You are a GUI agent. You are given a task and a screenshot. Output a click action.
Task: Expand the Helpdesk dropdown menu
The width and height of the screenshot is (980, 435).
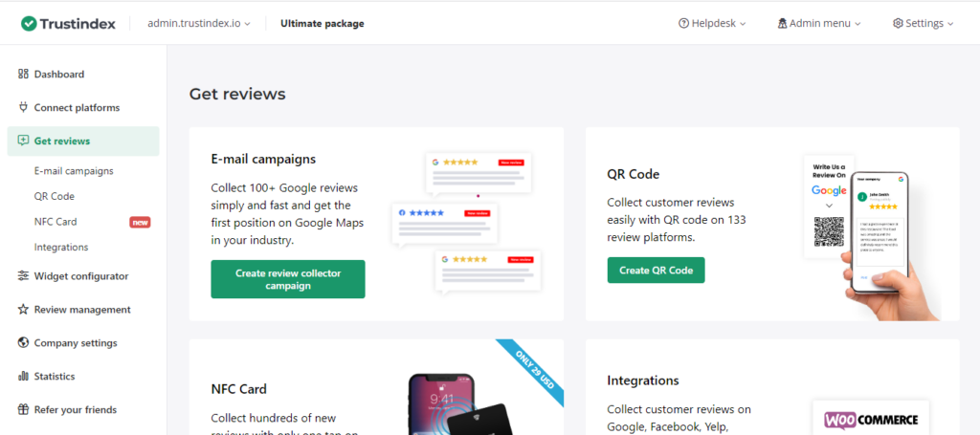(x=711, y=23)
